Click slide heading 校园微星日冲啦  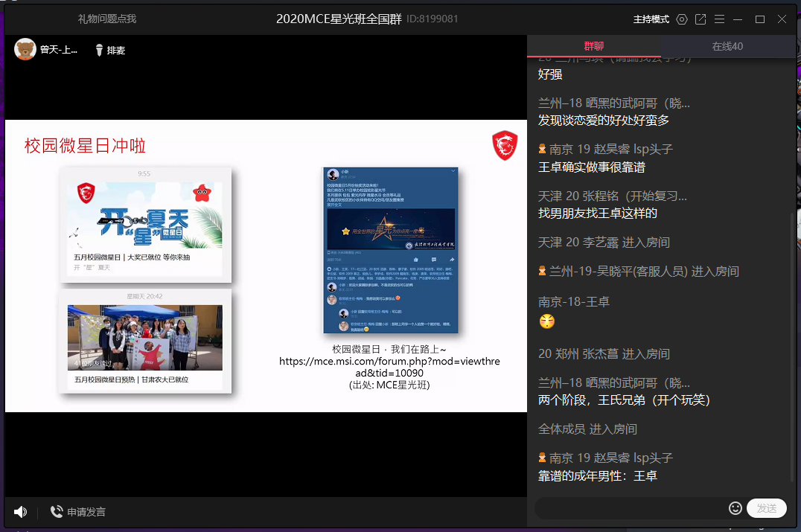click(x=85, y=146)
